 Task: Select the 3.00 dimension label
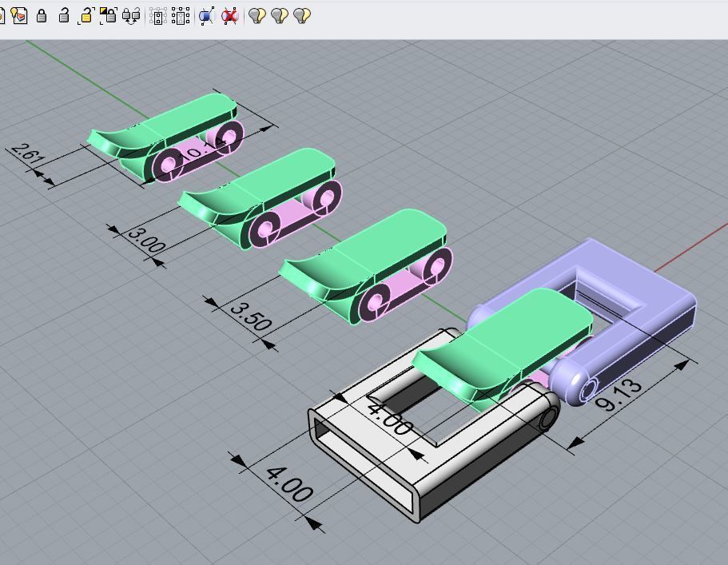[146, 239]
